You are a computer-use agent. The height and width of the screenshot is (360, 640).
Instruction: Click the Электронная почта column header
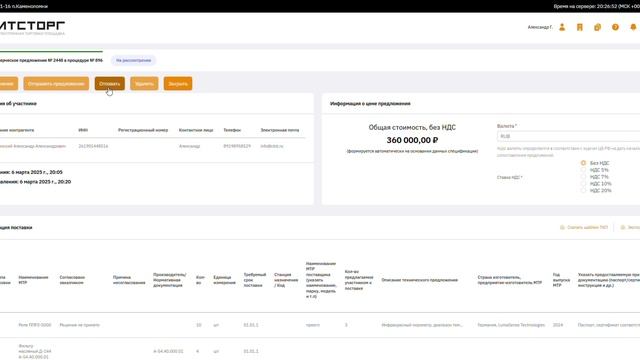tap(280, 130)
